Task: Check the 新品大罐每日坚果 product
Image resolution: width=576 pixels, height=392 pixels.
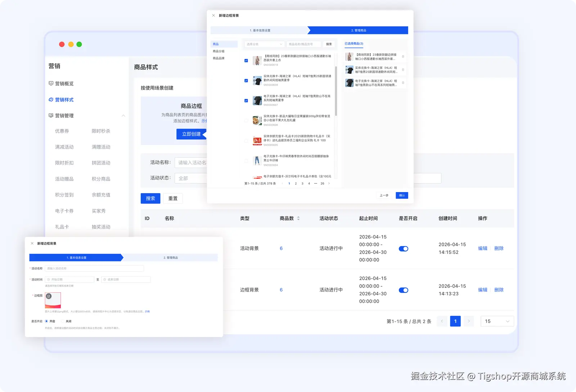Action: point(246,120)
